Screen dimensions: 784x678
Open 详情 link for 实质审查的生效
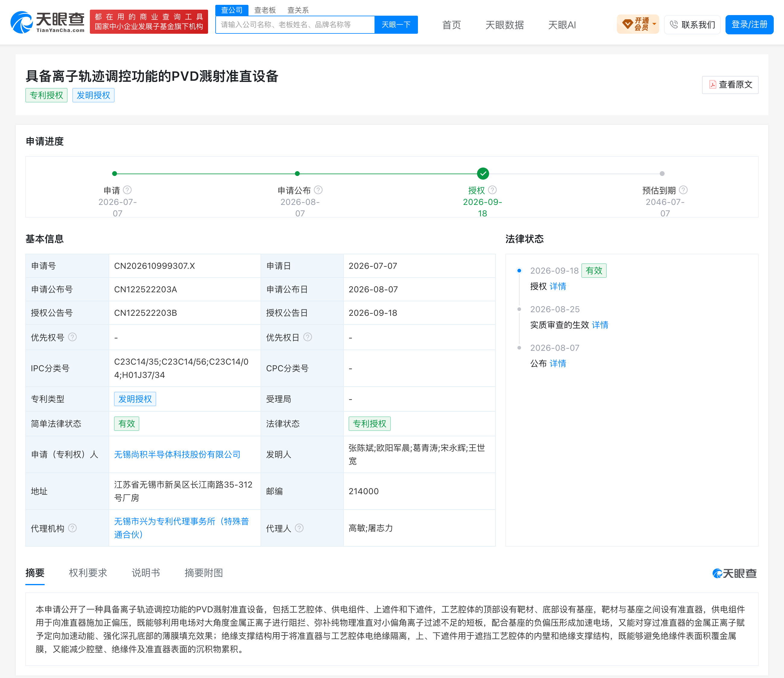coord(600,325)
